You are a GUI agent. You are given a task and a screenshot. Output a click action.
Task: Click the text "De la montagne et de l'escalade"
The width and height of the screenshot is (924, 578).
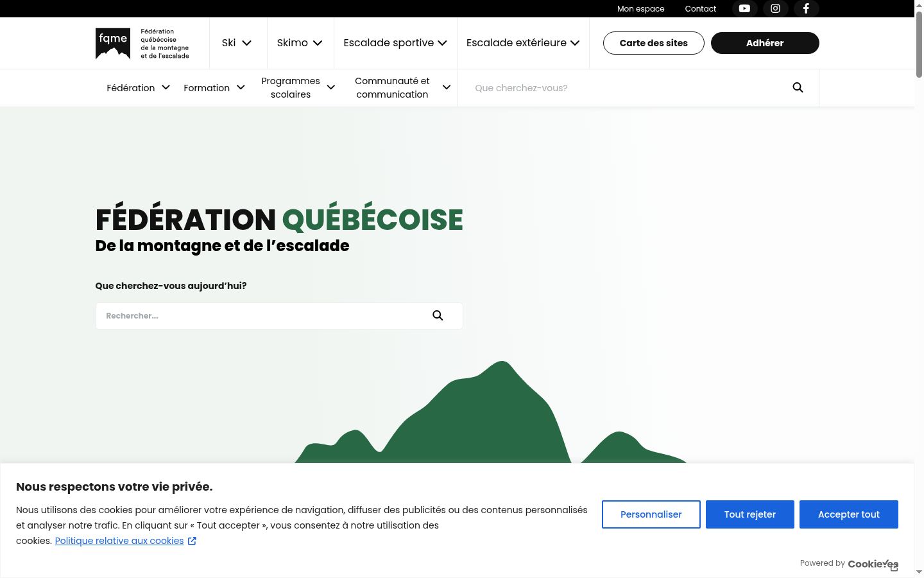[x=222, y=246]
